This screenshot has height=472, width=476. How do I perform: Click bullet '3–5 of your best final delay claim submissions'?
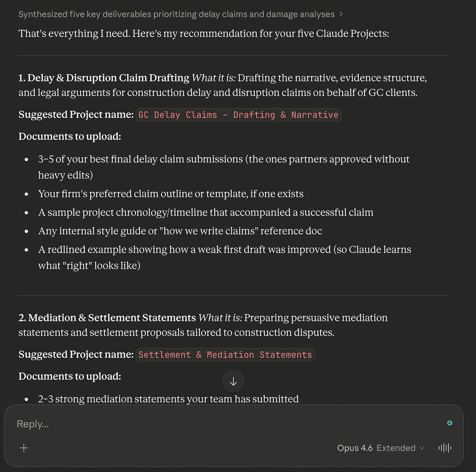pyautogui.click(x=224, y=167)
